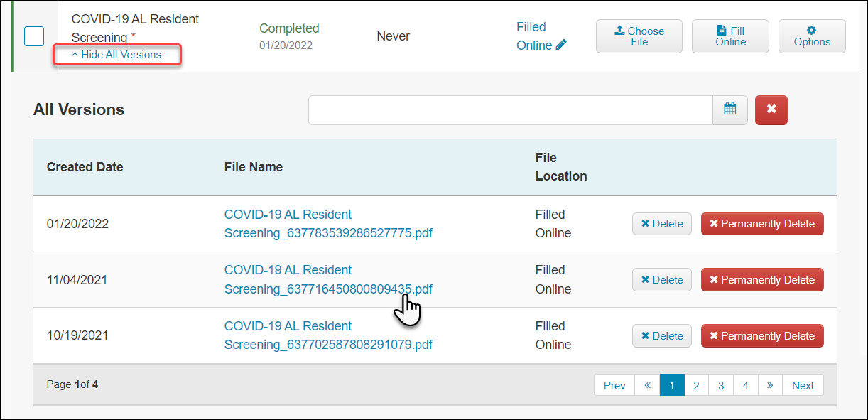Open the Options gear menu
The height and width of the screenshot is (420, 868).
pos(812,36)
